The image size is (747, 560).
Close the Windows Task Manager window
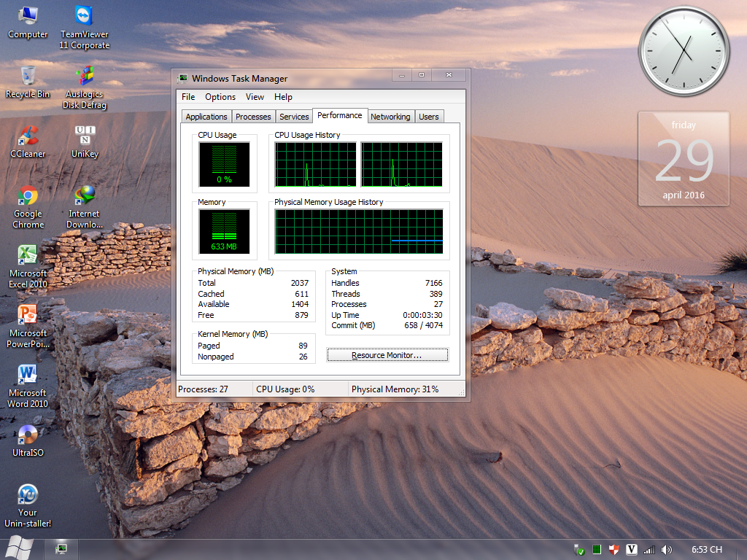click(x=449, y=75)
